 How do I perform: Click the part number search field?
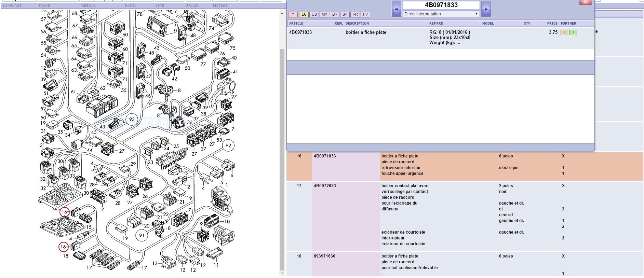(441, 5)
